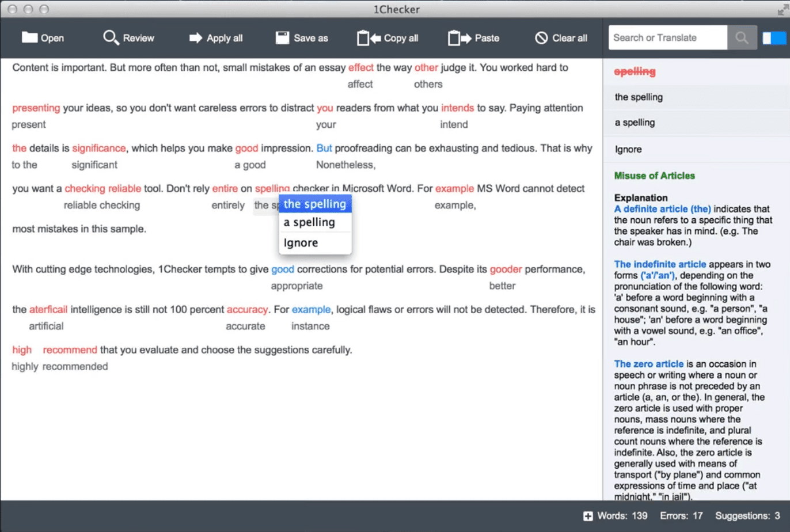Click the Apply all arrow icon
Screen dimensions: 790x532
tap(196, 38)
